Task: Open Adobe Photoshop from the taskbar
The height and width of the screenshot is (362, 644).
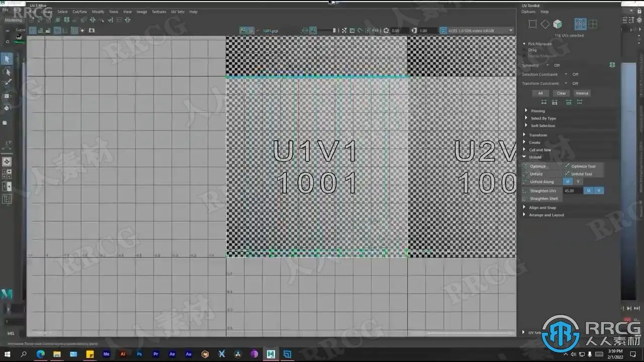Action: (139, 354)
